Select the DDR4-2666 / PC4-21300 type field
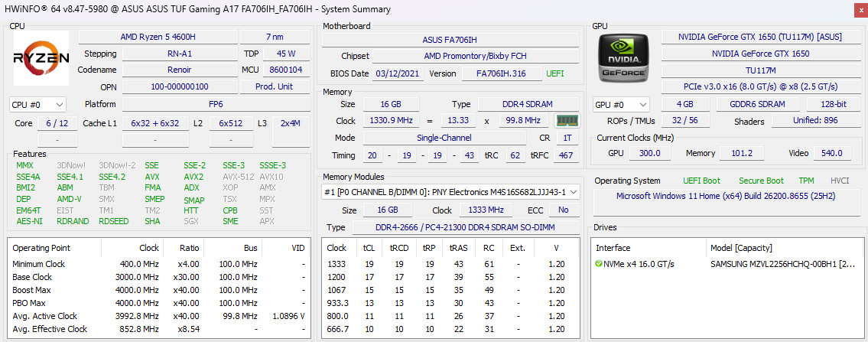Viewport: 868px width, 342px height. click(x=466, y=227)
